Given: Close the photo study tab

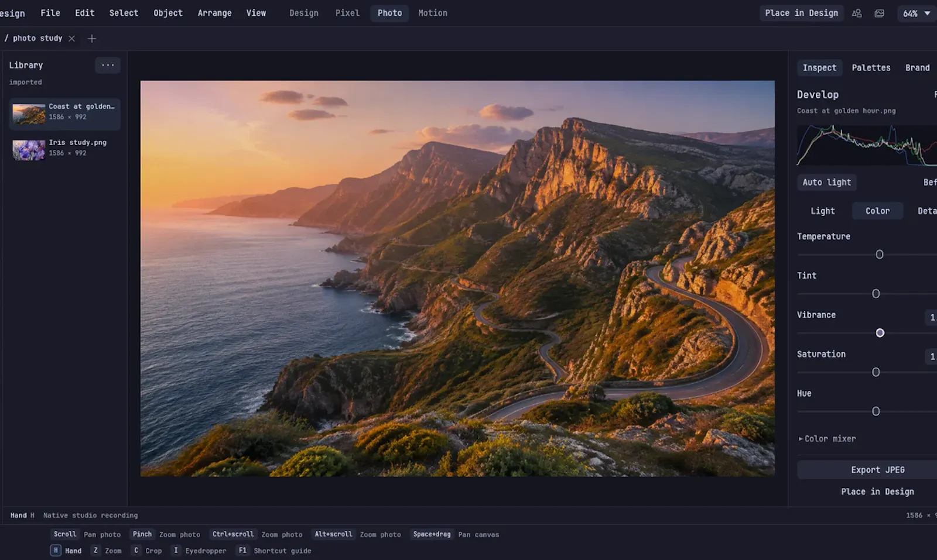Looking at the screenshot, I should [x=71, y=39].
